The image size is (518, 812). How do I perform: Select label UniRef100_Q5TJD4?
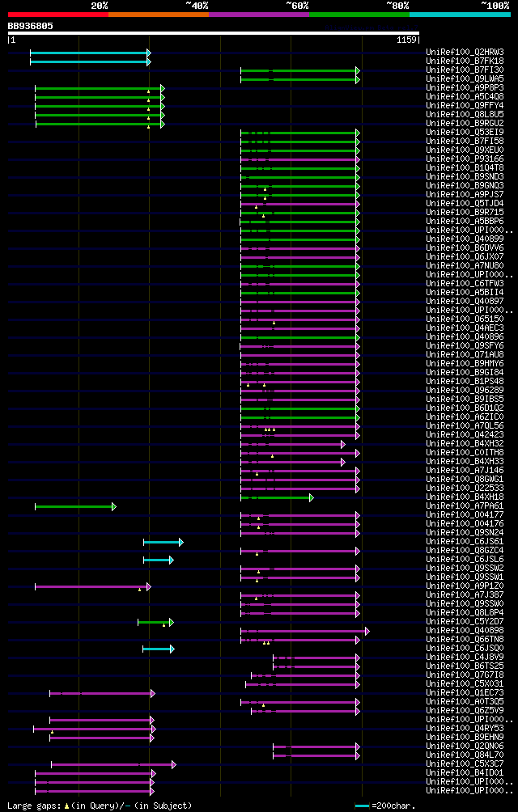coord(465,204)
